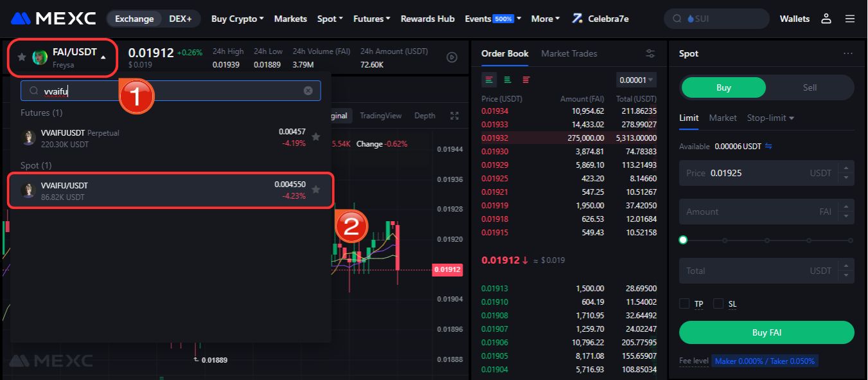This screenshot has width=868, height=380.
Task: Star the VVAIFU/USDT spot result
Action: tap(315, 190)
